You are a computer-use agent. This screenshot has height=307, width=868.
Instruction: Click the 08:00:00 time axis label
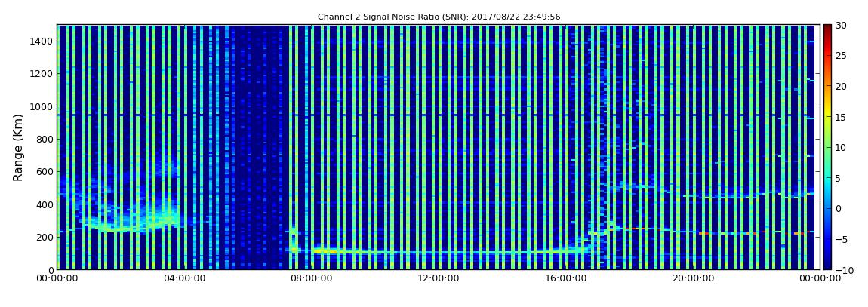click(x=311, y=279)
